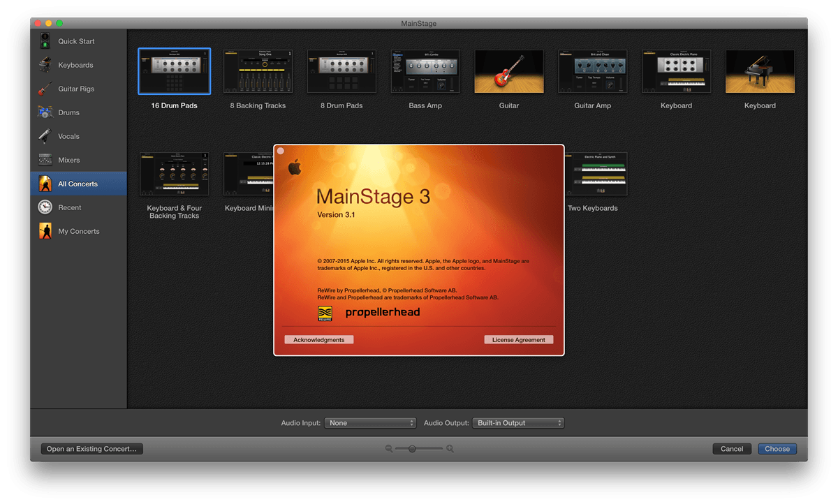This screenshot has width=838, height=504.
Task: Click Open an Existing Concert button
Action: [91, 449]
